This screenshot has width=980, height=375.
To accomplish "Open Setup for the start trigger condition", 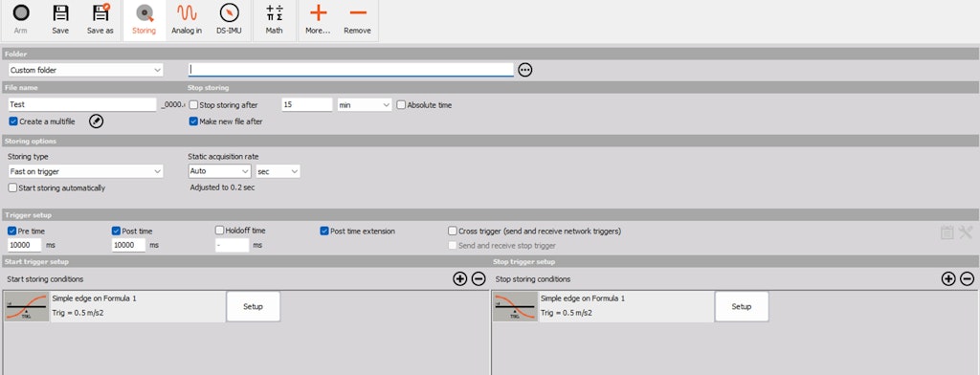I will (x=253, y=306).
